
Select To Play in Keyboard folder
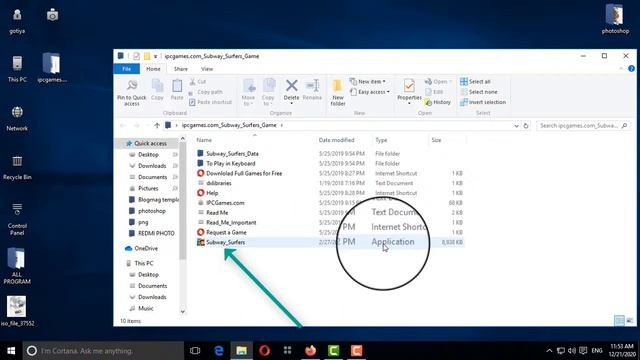231,163
